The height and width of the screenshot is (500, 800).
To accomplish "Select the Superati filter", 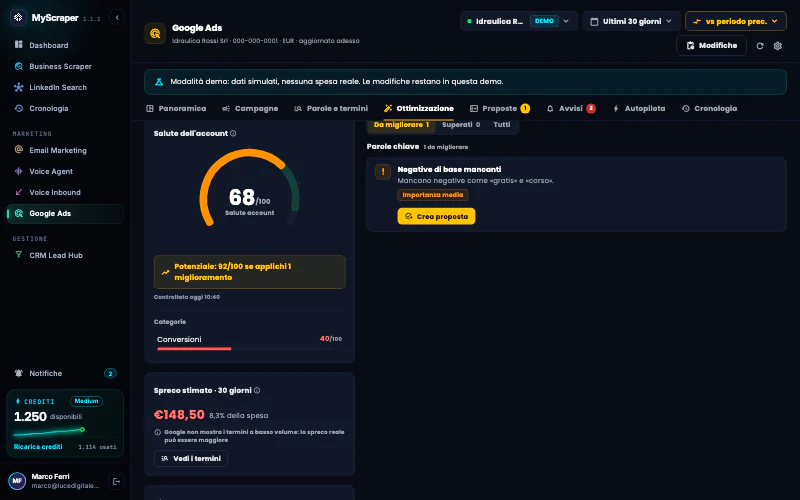I will pyautogui.click(x=461, y=124).
